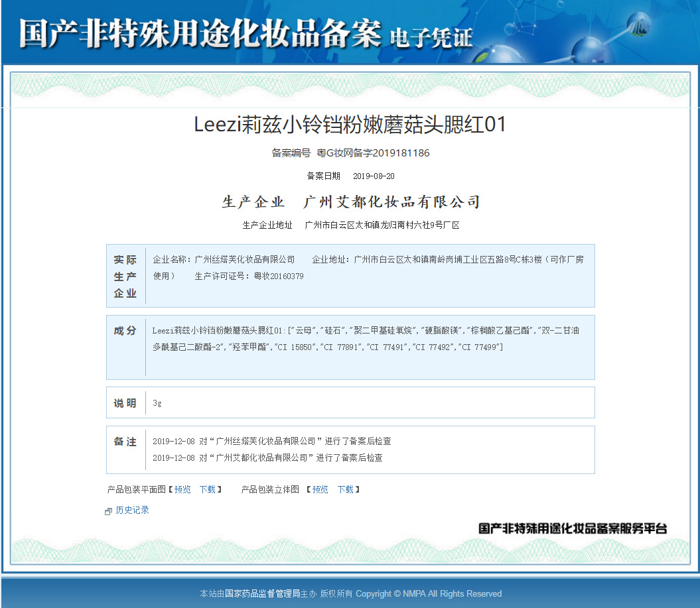Select address 广州市白云区太和镇龙归南村六社9号厂区
The width and height of the screenshot is (700, 608).
[x=382, y=225]
